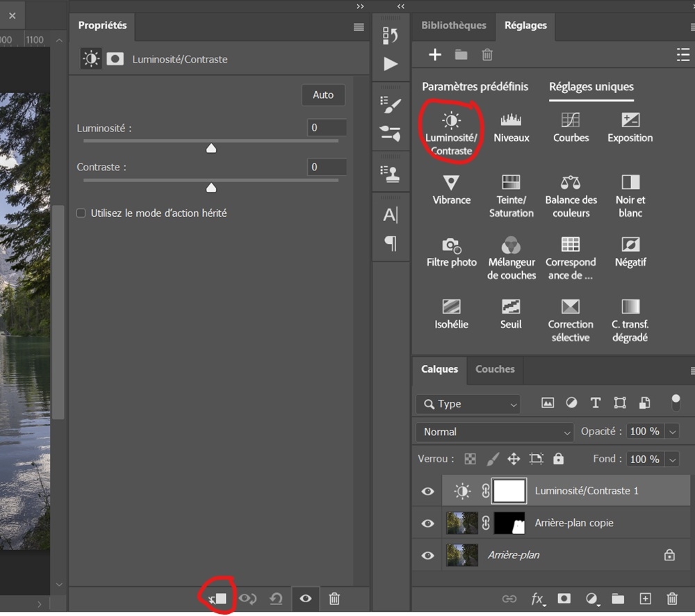Switch to the Couches tab
Screen dimensions: 695x616
point(495,369)
